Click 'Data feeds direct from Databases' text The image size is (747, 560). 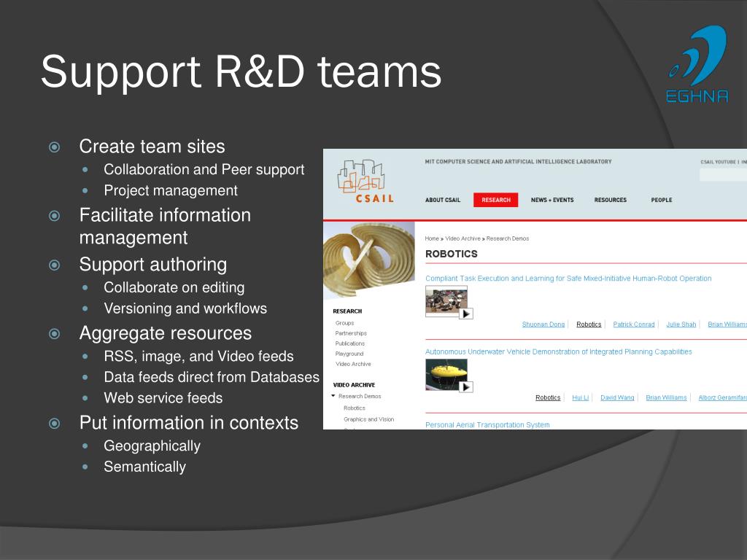click(x=212, y=377)
